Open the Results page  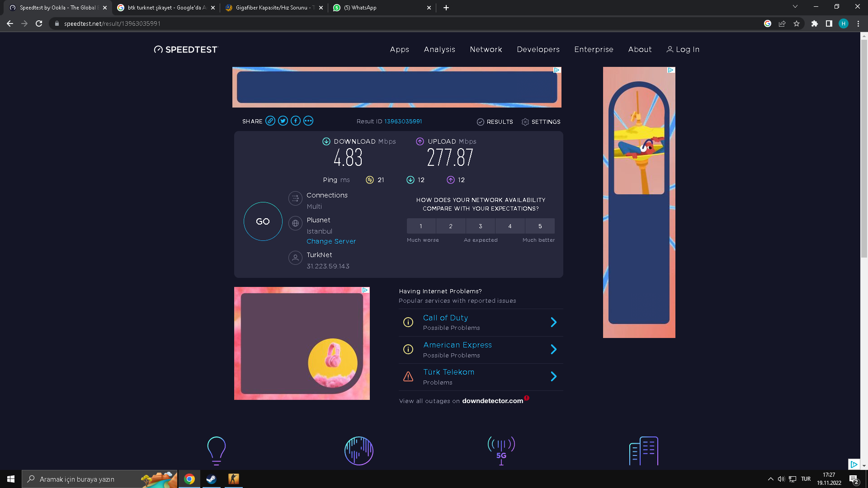495,122
